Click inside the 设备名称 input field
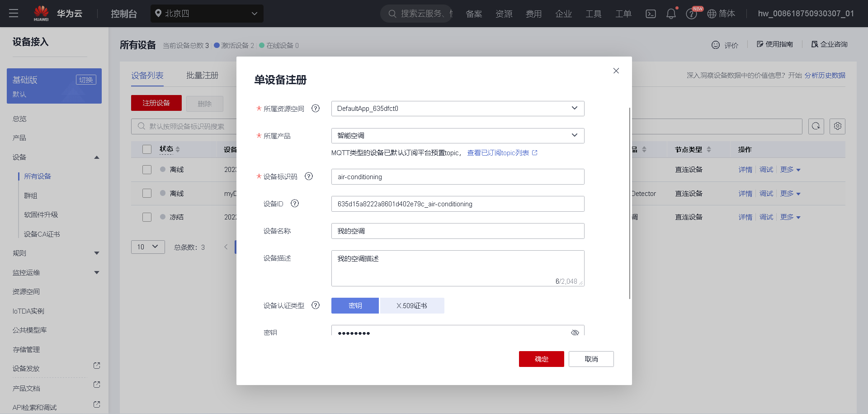The width and height of the screenshot is (868, 414). (x=458, y=231)
